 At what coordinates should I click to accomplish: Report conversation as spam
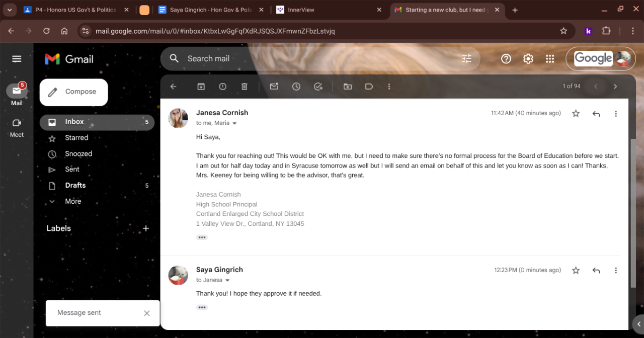click(222, 87)
